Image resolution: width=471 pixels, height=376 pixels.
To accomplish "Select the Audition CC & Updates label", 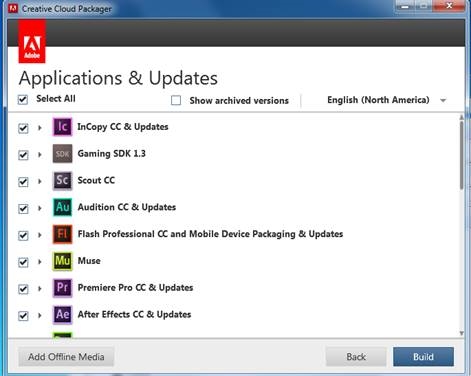I will tap(127, 207).
